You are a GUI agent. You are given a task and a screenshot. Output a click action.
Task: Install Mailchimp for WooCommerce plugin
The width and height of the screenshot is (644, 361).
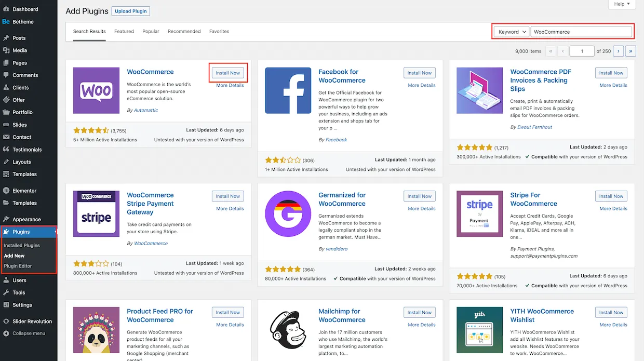[x=420, y=312]
